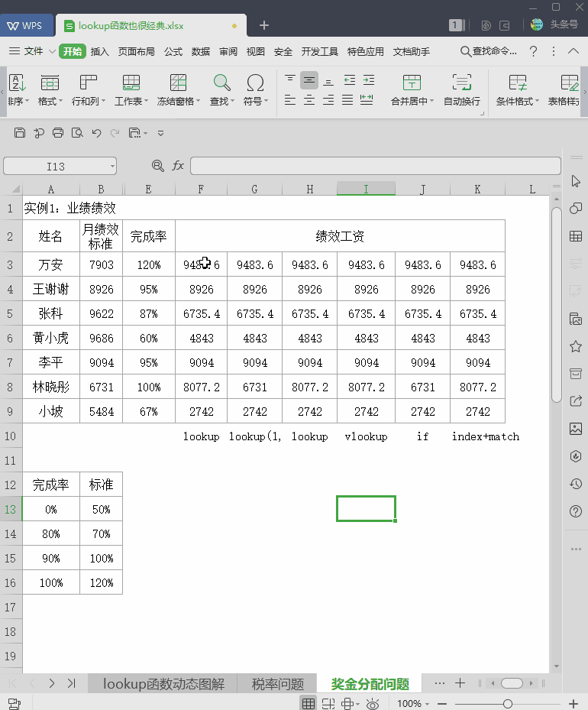
Task: Toggle horizontal center align button
Action: click(x=309, y=100)
